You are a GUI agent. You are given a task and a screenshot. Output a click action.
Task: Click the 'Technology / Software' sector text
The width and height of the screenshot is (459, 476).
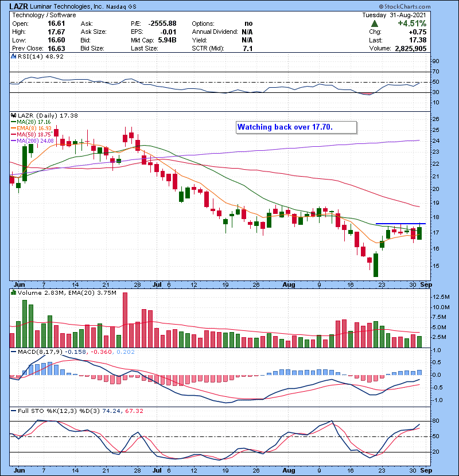click(44, 15)
